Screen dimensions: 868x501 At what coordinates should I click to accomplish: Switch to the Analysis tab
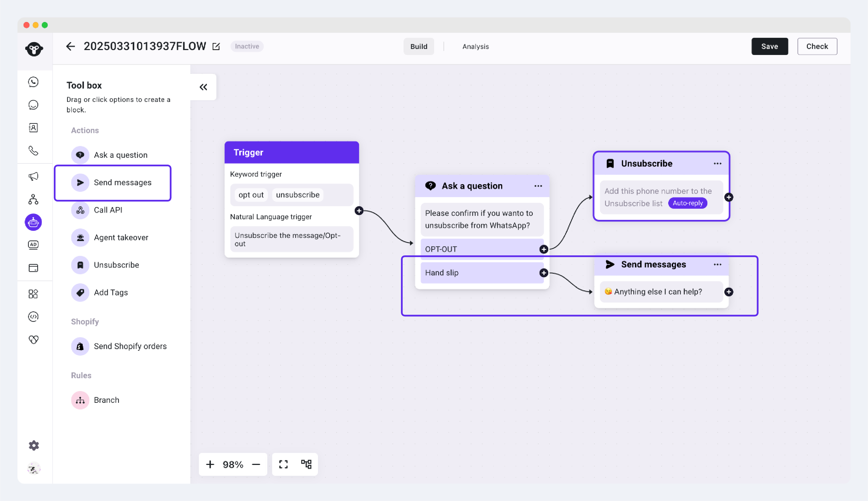(x=475, y=46)
